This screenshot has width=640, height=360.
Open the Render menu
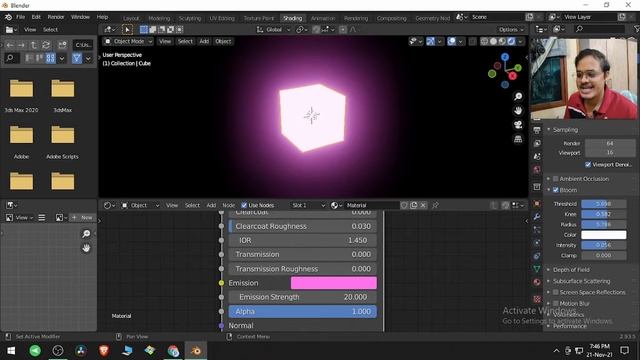56,17
